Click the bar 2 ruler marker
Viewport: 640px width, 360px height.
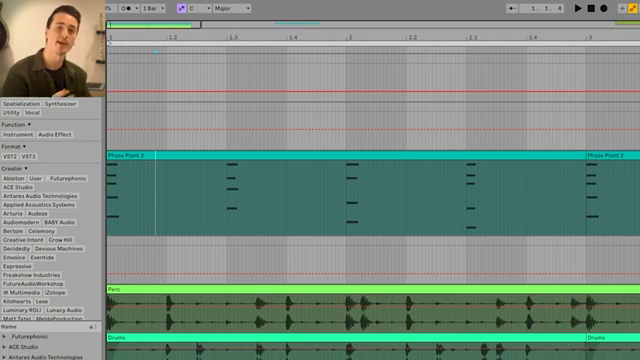(x=350, y=38)
